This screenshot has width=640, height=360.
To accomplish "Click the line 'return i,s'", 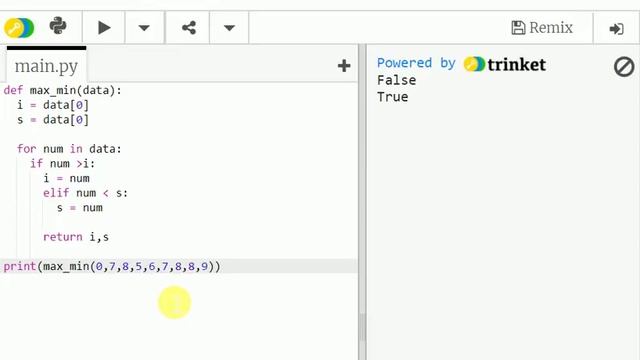I will (x=76, y=237).
